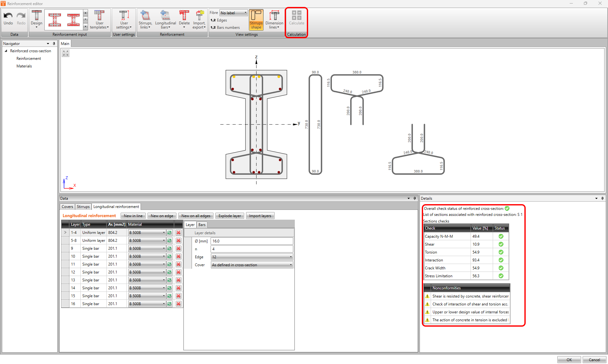608x364 pixels.
Task: Toggle the Stirrups shape view
Action: coord(256,20)
